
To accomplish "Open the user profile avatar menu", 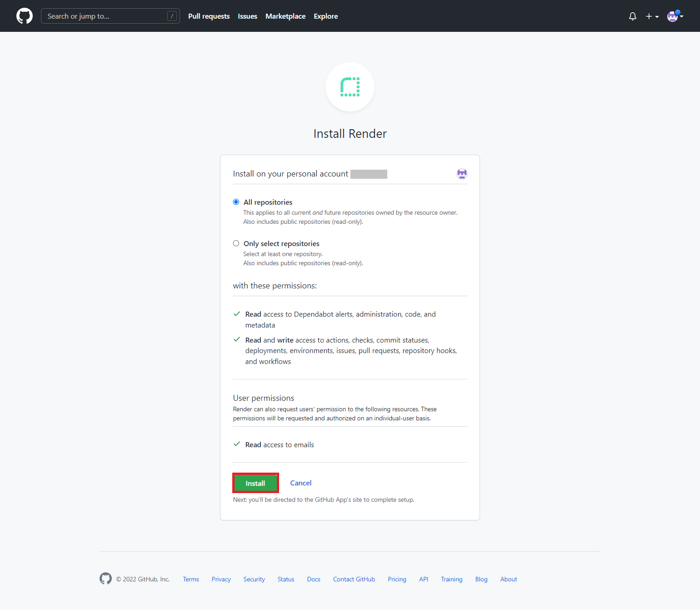I will coord(675,16).
